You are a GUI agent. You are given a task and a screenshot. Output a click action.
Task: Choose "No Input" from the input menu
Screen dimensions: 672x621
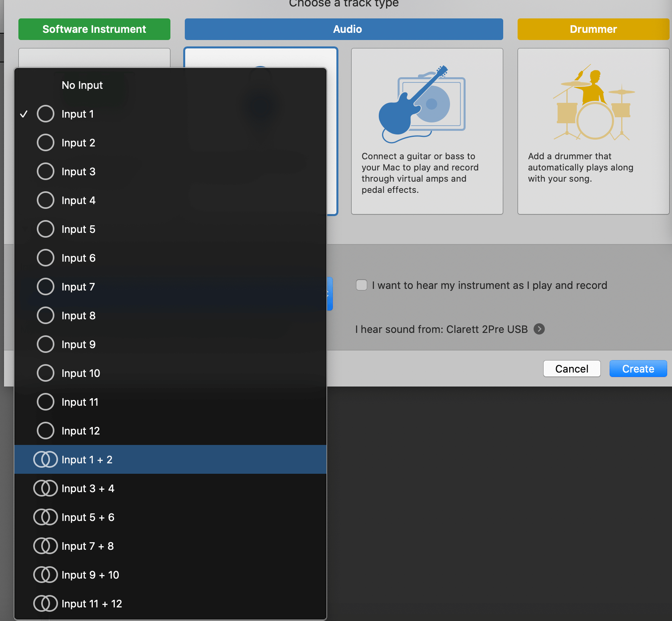coord(82,85)
